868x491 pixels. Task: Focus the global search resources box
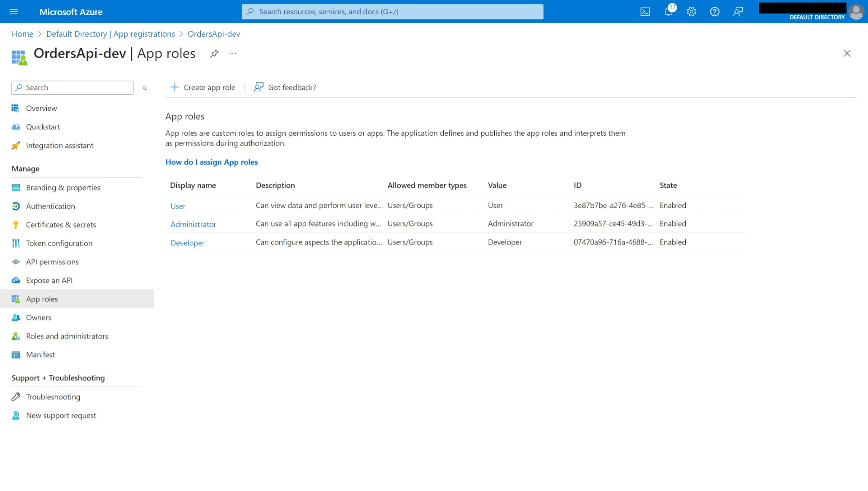point(392,12)
